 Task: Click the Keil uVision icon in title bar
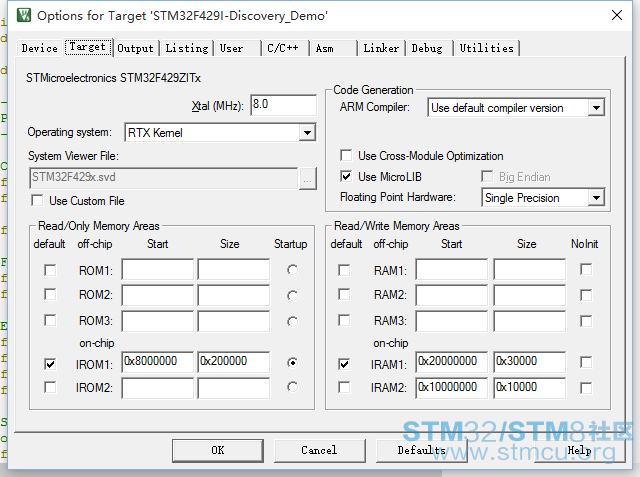click(24, 15)
